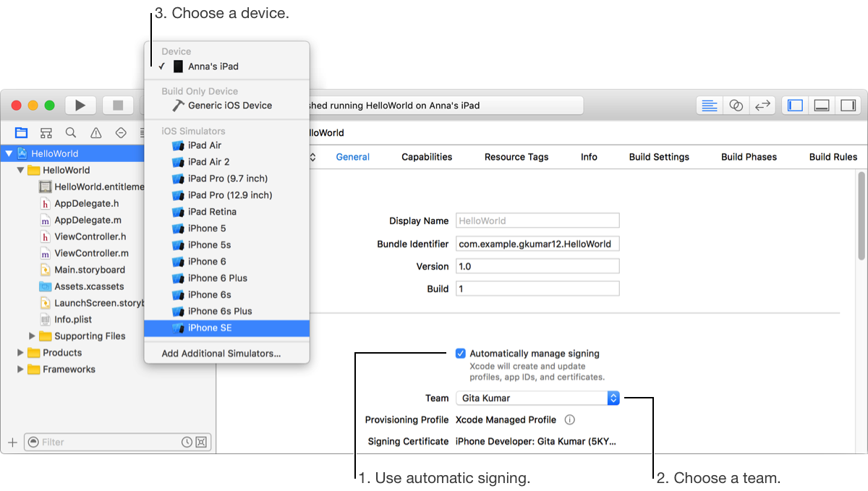The image size is (868, 491).
Task: Select Anna's iPad in device menu
Action: (227, 67)
